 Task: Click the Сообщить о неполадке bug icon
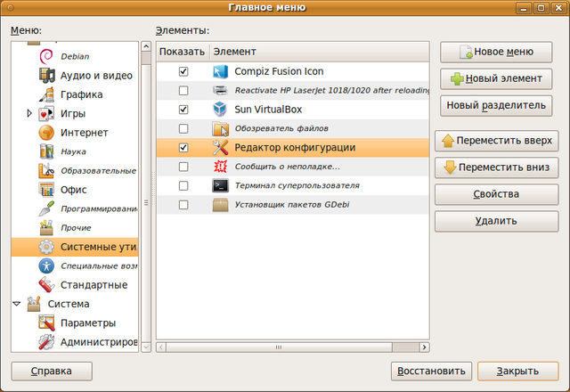coord(221,167)
